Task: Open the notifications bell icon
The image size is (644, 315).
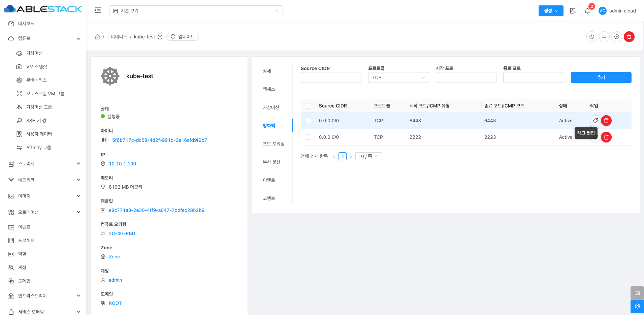Action: (587, 11)
